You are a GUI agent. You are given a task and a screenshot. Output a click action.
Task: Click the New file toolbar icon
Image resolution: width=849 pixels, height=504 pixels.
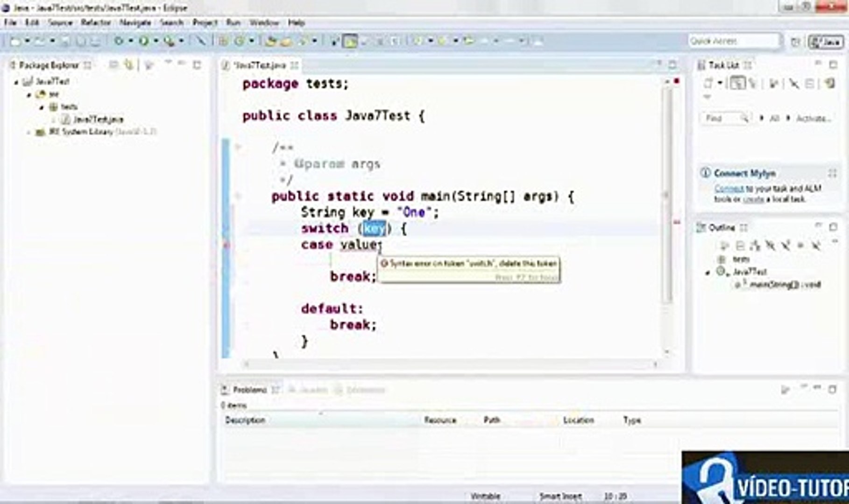pos(15,42)
